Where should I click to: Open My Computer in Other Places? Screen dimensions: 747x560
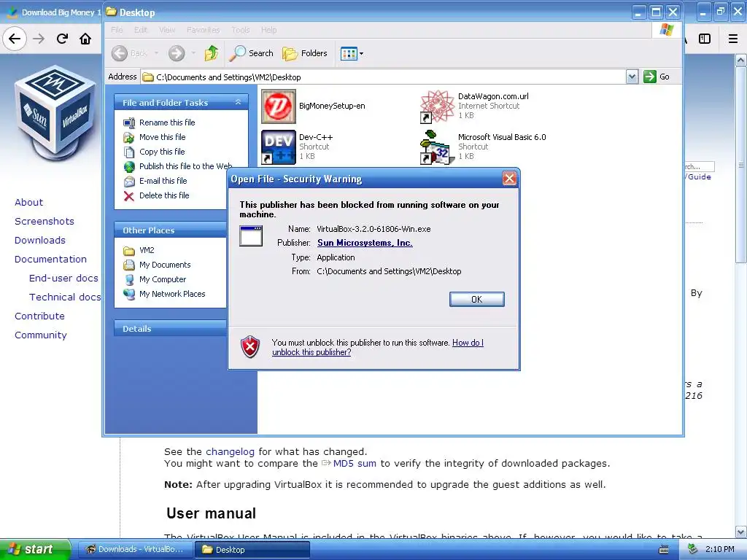click(x=163, y=279)
